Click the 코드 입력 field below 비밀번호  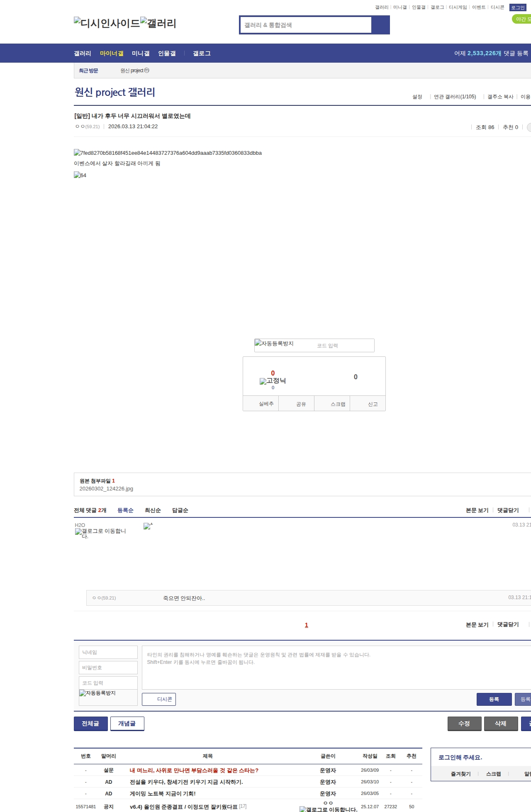pos(108,683)
